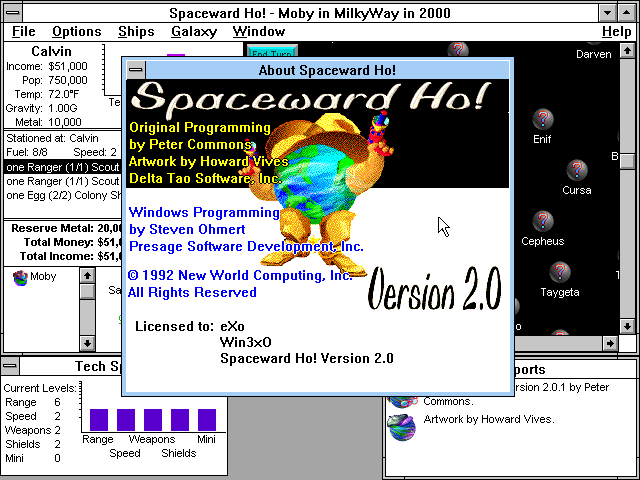This screenshot has width=640, height=480.
Task: Click the Range level 6 row
Action: point(33,402)
